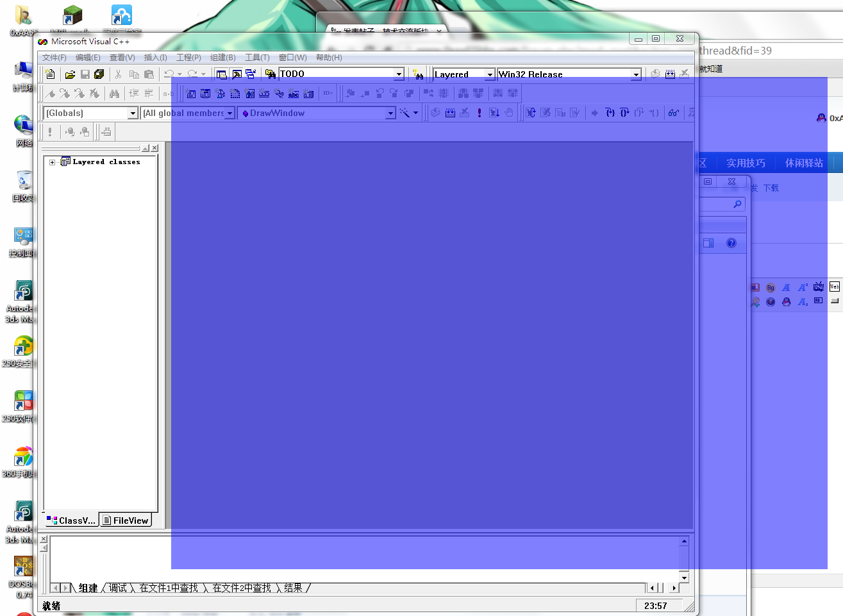Screen dimensions: 843x616
Task: Open the 工程(P) menu
Action: click(188, 57)
